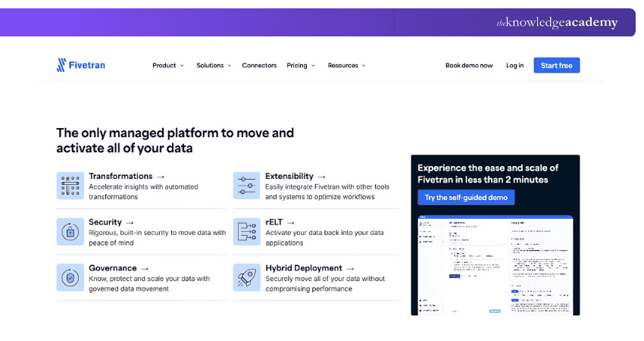Click 'Accelerate insights with automated transformations' text
This screenshot has height=341, width=644.
[143, 192]
